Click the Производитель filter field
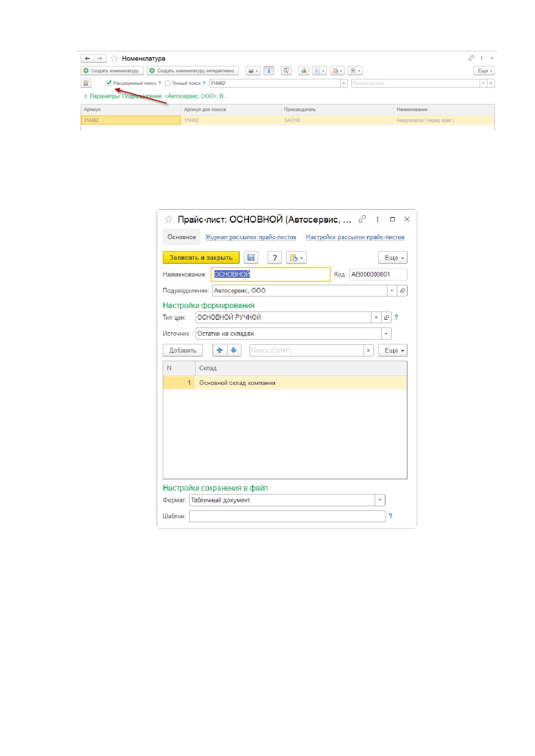The image size is (535, 756). 415,83
